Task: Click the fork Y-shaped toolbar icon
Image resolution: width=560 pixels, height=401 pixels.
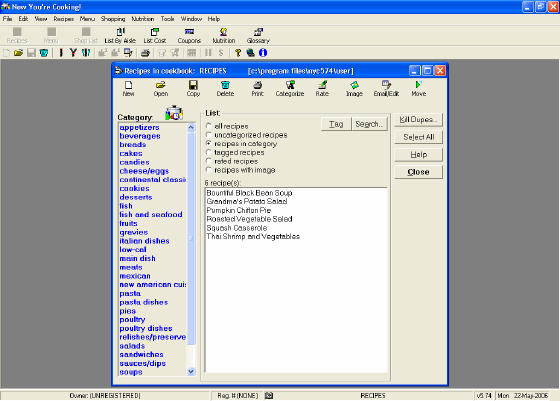Action: pos(73,53)
